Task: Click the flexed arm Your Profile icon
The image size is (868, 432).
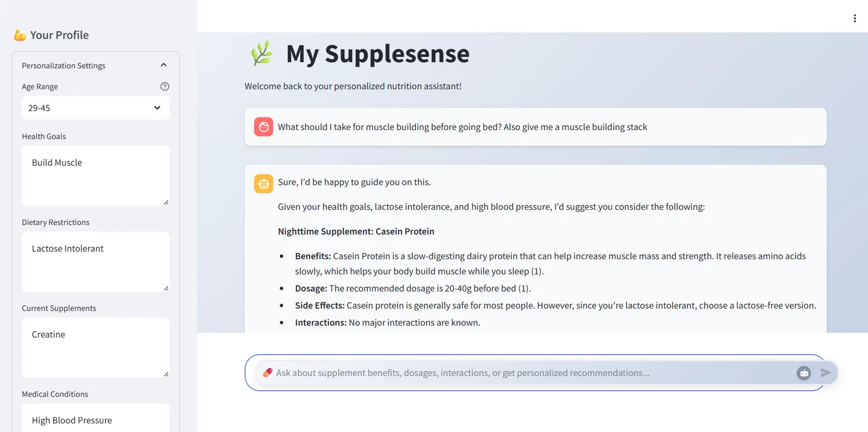Action: 20,35
